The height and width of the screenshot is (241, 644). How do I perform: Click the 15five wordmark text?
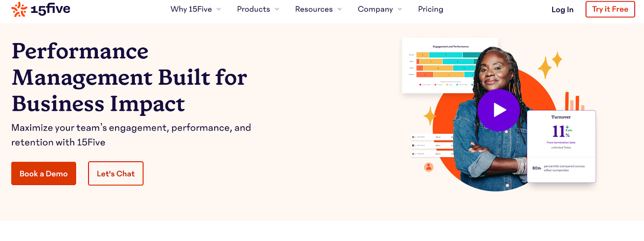pyautogui.click(x=51, y=9)
